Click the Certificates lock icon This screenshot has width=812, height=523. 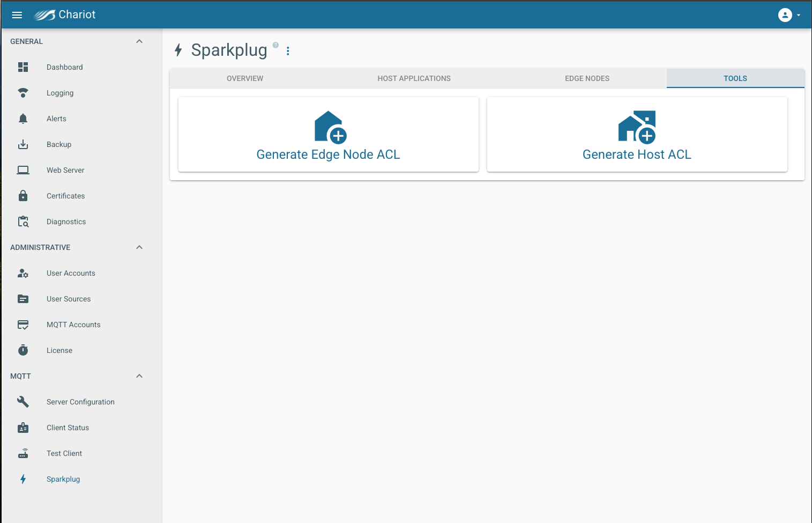pos(23,196)
